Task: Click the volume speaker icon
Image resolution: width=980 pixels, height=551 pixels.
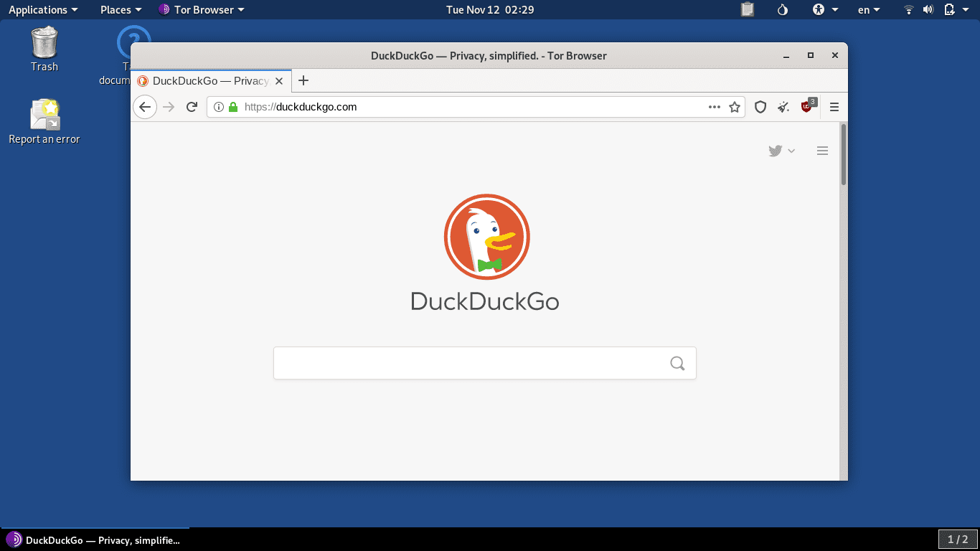Action: click(928, 9)
